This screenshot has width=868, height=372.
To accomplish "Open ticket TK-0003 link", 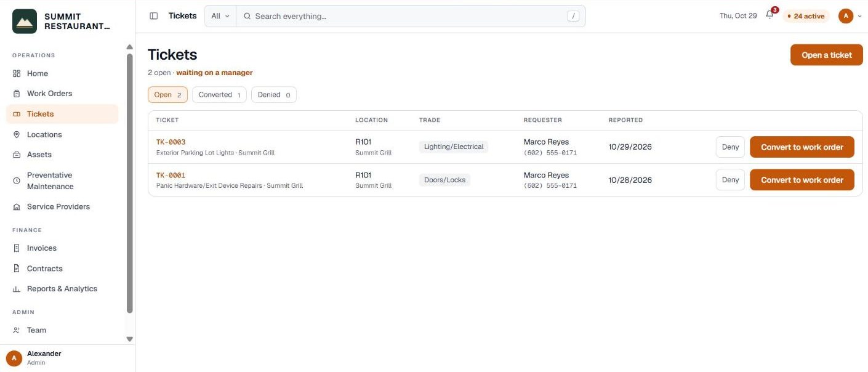I will tap(171, 142).
